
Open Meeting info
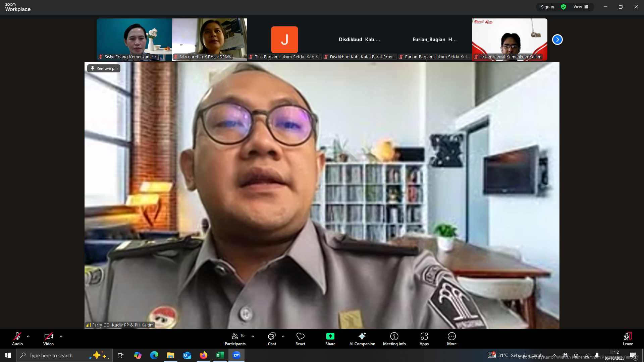[x=394, y=339]
